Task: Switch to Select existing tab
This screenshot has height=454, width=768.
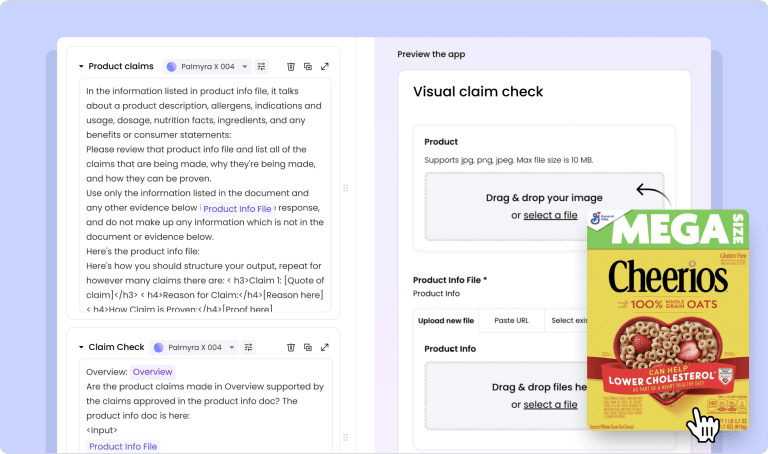Action: [x=568, y=320]
